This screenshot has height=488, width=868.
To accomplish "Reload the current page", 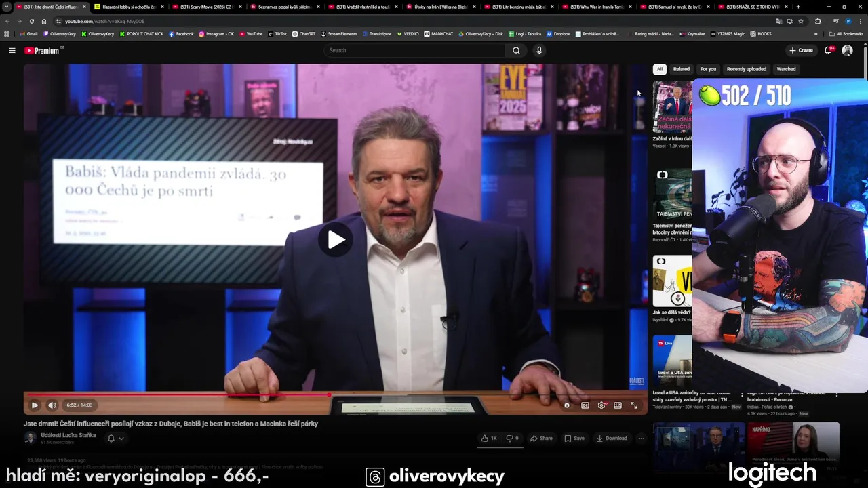I will pos(31,21).
